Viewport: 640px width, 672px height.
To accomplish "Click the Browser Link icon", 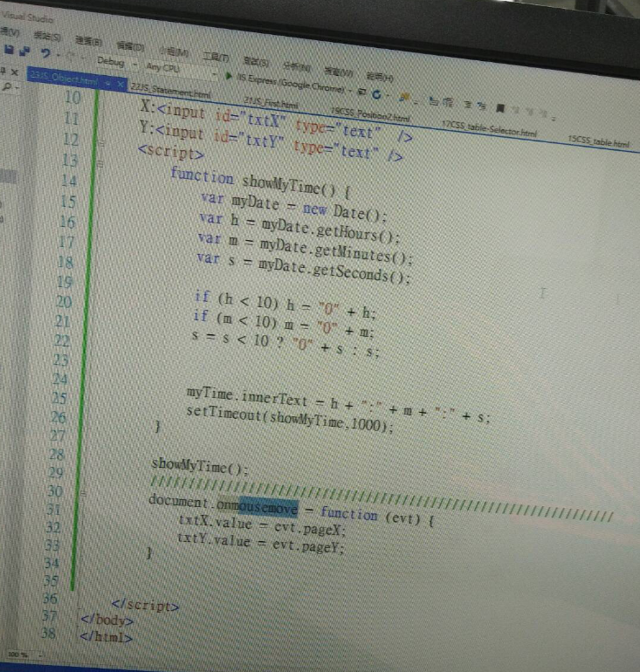I will coord(361,93).
